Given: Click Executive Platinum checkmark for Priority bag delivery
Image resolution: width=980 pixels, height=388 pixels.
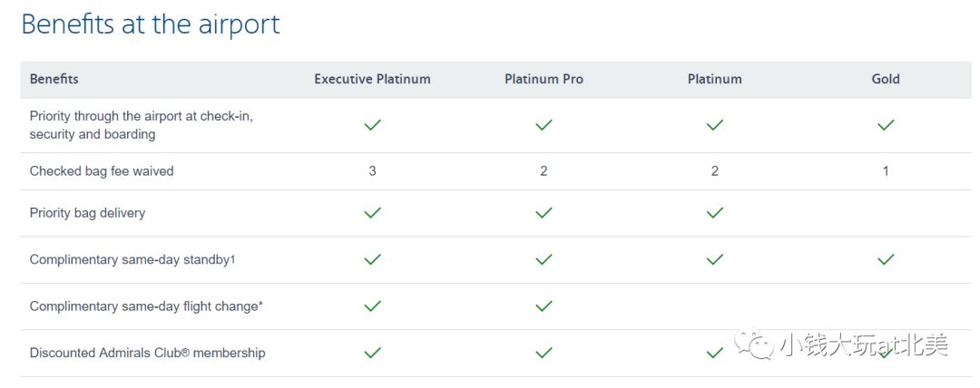Looking at the screenshot, I should pos(372,213).
